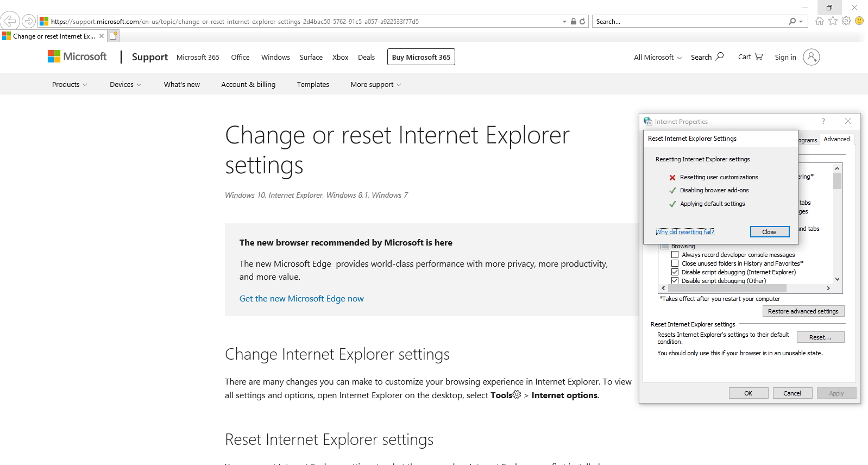The width and height of the screenshot is (868, 465).
Task: Close the 'Change or reset Internet Ex...' tab
Action: pos(102,36)
